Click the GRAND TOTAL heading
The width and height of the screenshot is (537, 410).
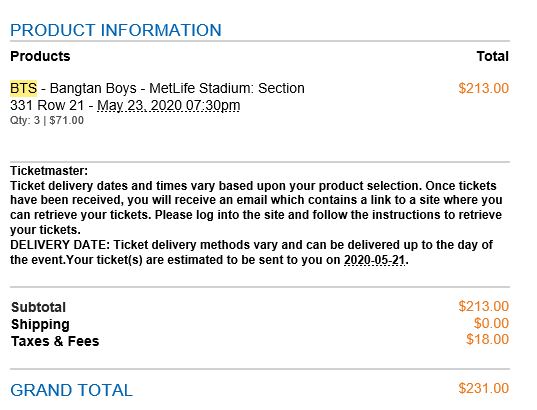pyautogui.click(x=71, y=390)
